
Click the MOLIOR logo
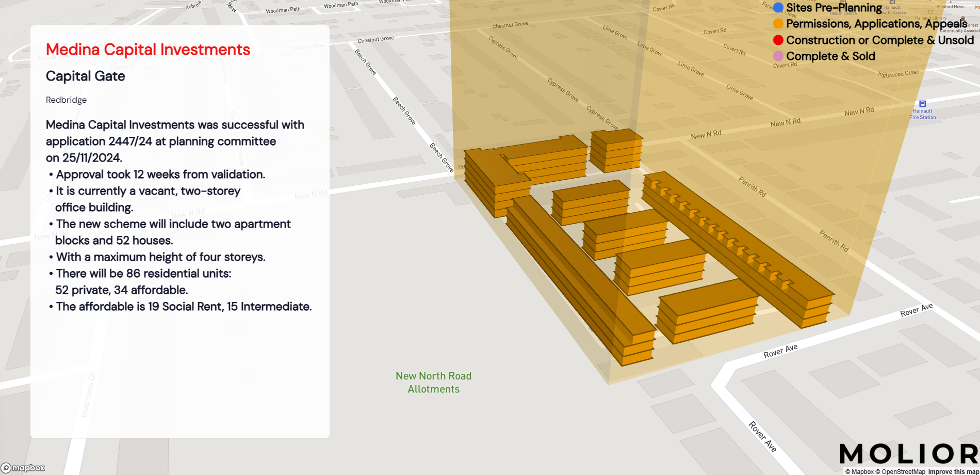click(x=909, y=454)
